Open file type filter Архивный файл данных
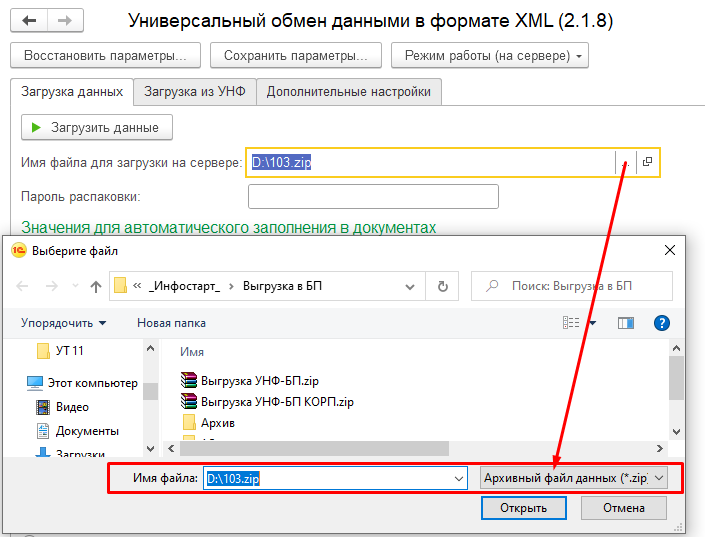This screenshot has height=537, width=705. pos(574,478)
